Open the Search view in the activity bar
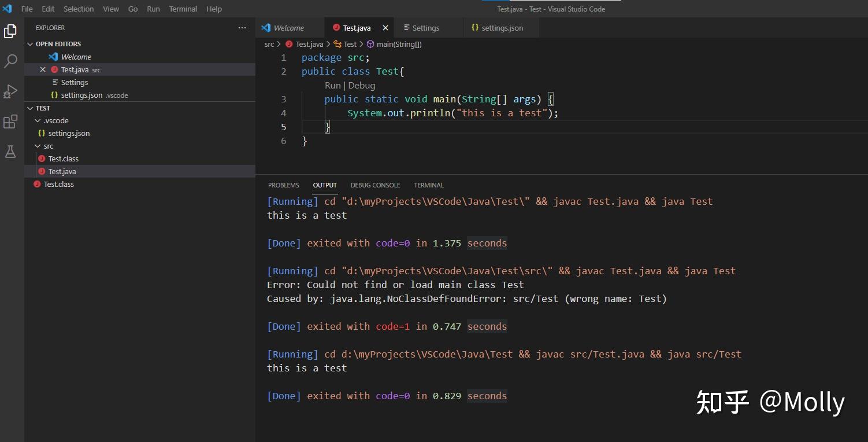Image resolution: width=868 pixels, height=442 pixels. tap(10, 61)
